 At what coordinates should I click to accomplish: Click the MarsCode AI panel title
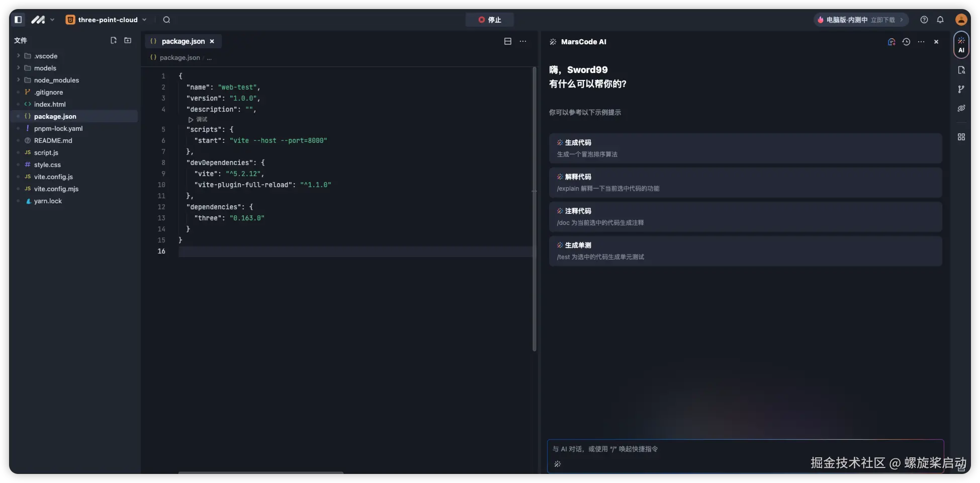pos(583,42)
